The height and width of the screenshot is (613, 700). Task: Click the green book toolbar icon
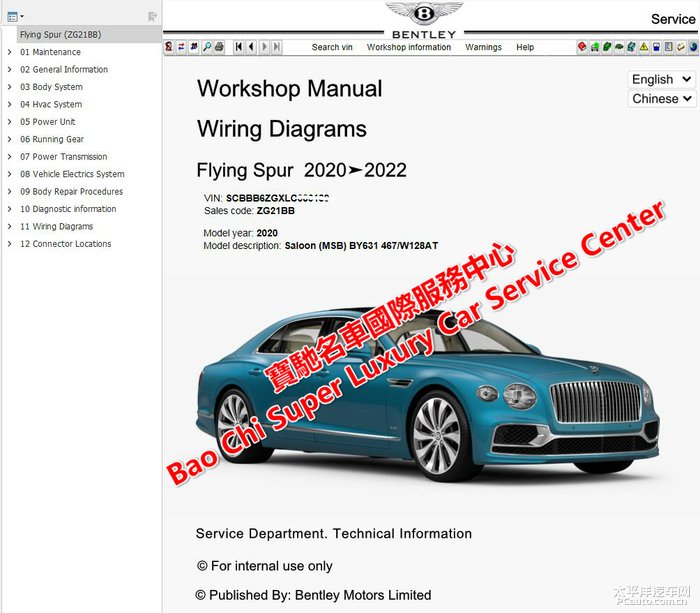[x=607, y=46]
